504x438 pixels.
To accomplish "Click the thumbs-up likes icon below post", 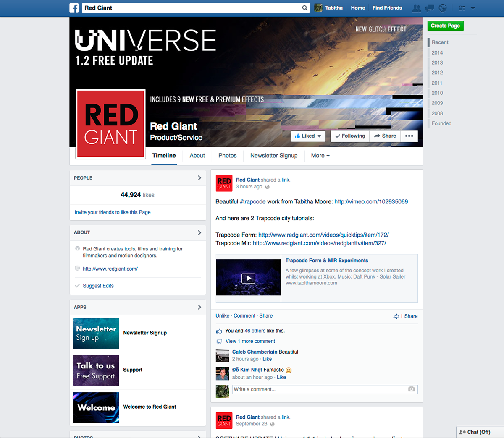I will pyautogui.click(x=219, y=331).
